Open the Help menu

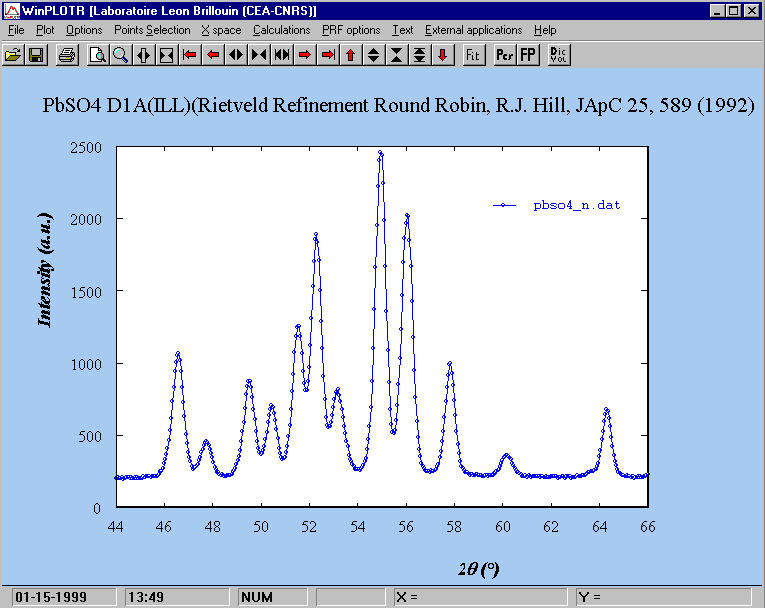click(x=545, y=30)
